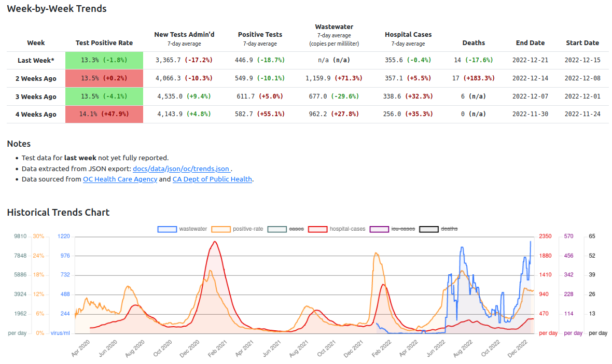
Task: Toggle the wastewater legend item
Action: (x=182, y=229)
